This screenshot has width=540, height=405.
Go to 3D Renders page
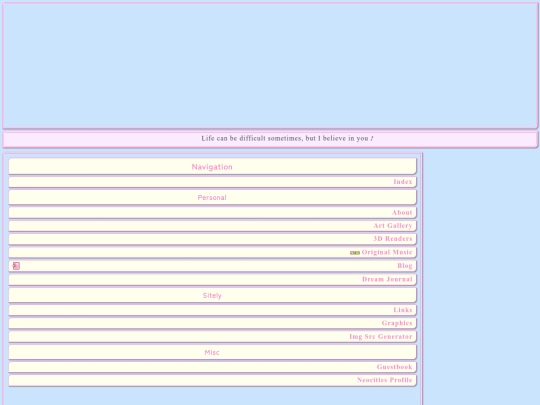tap(393, 239)
